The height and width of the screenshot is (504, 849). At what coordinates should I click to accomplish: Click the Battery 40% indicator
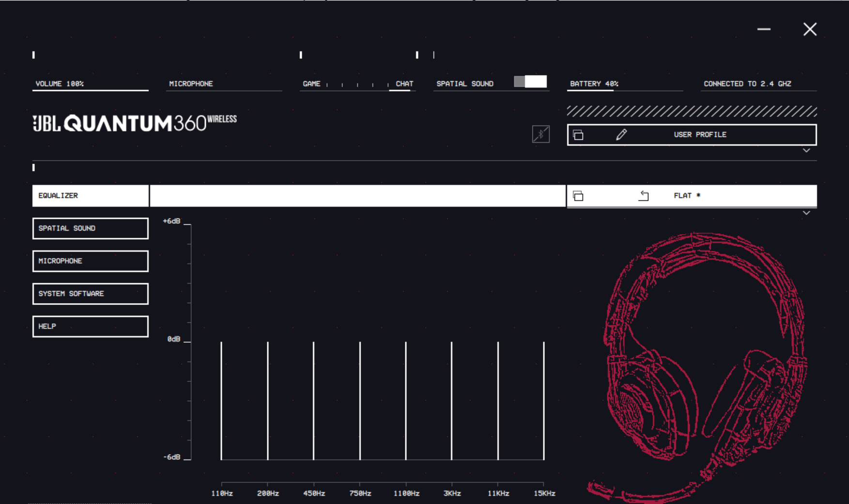tap(625, 84)
